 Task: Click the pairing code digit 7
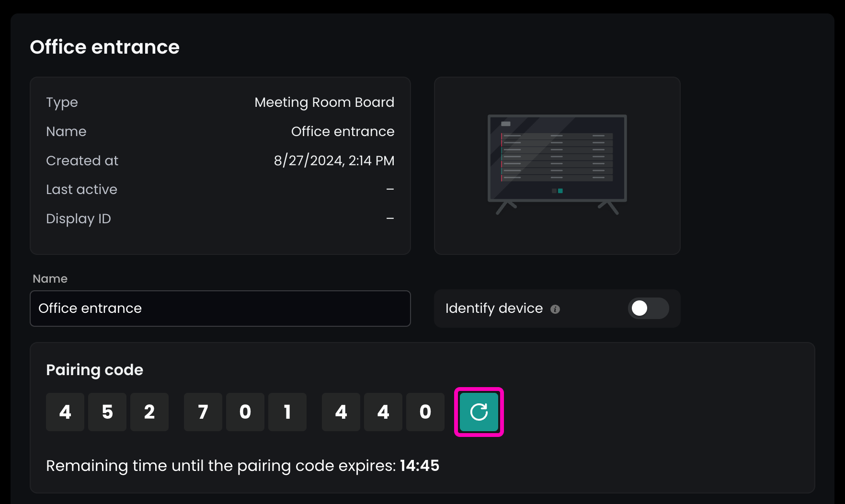coord(203,412)
